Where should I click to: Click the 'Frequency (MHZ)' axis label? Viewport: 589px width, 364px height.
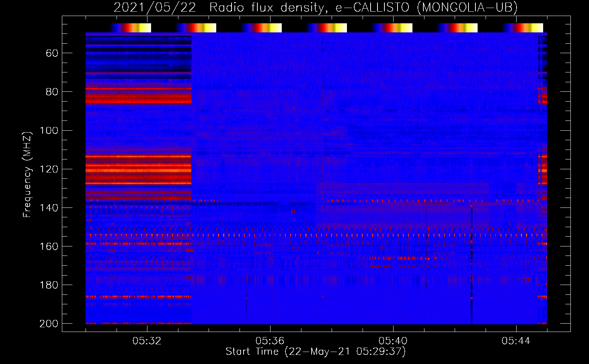[27, 174]
